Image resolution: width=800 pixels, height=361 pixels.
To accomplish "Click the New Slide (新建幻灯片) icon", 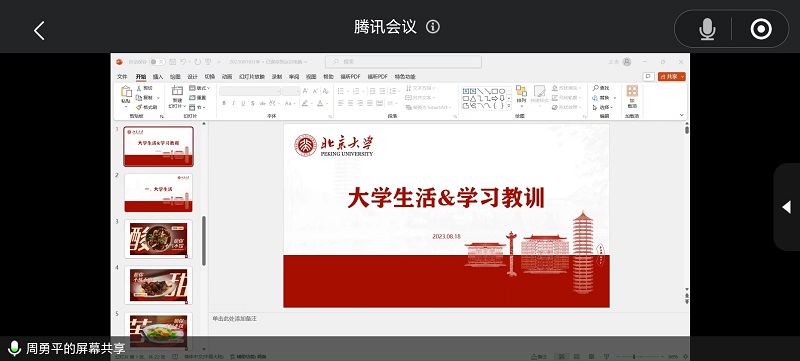I will click(177, 91).
